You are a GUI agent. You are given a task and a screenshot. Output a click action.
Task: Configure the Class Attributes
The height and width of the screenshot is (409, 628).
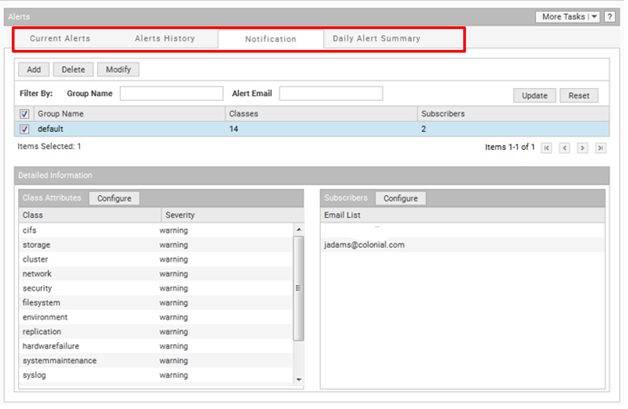114,199
